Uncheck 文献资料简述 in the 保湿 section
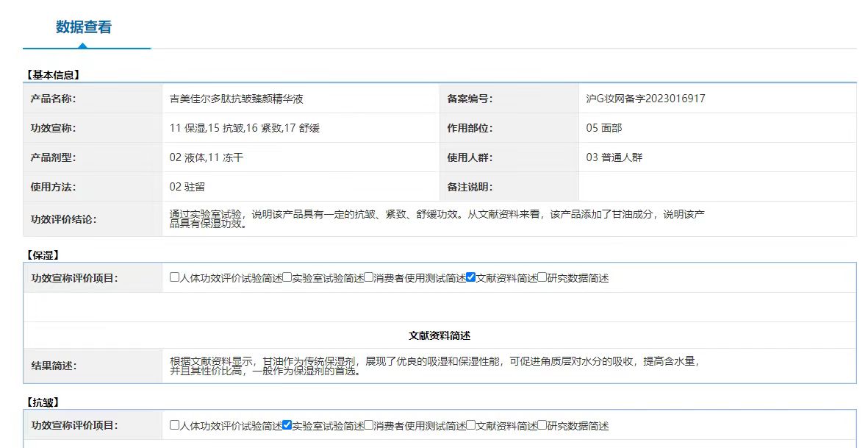 tap(471, 277)
